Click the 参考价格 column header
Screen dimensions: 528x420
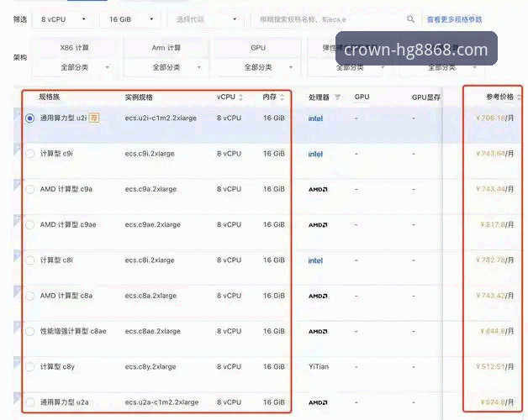click(499, 97)
